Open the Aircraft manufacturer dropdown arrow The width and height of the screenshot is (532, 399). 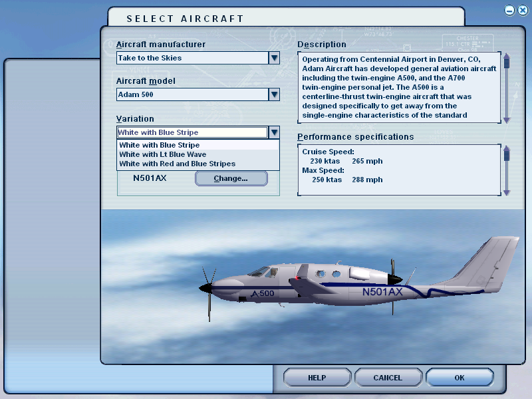coord(274,58)
